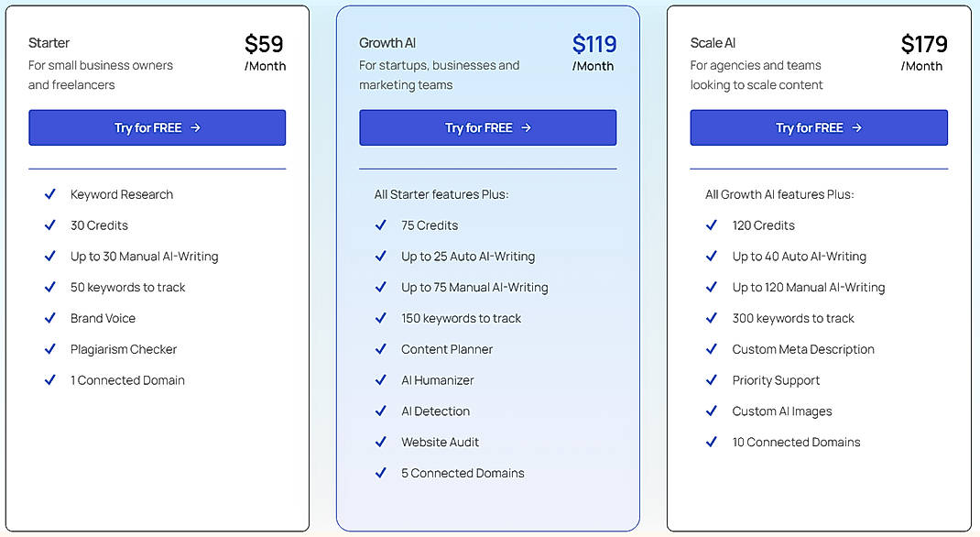Click the checkmark next to AI Humanizer
Viewport: 980px width, 537px height.
click(381, 380)
